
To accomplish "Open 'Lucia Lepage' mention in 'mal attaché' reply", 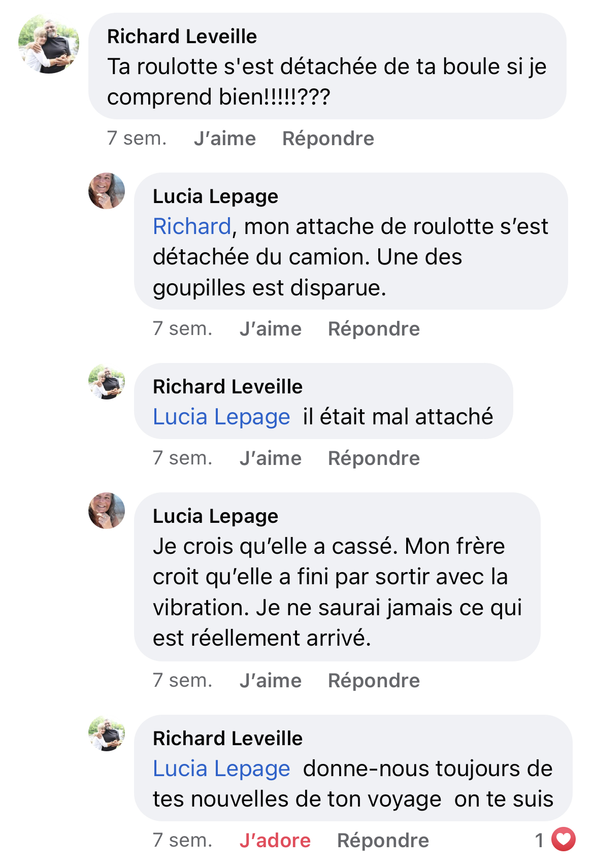I will pos(221,417).
